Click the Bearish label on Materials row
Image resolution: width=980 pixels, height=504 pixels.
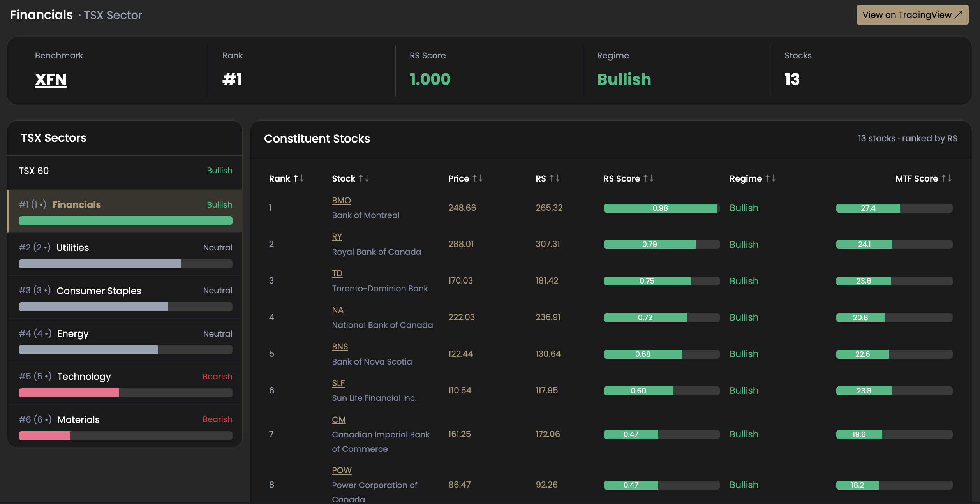tap(217, 419)
